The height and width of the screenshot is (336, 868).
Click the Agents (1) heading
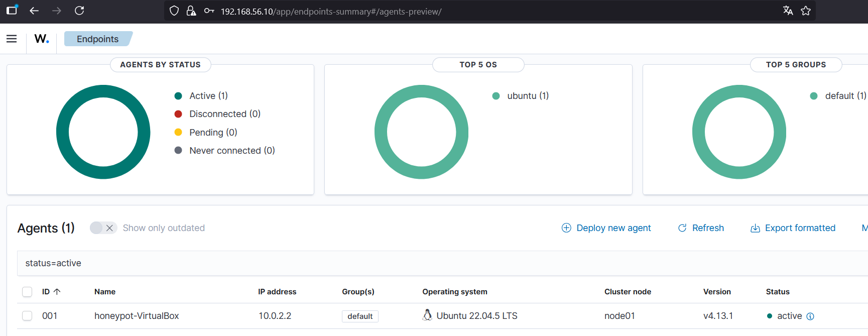[x=46, y=228]
